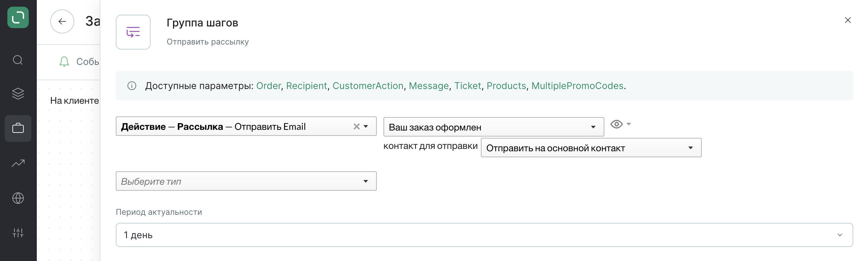The image size is (868, 261).
Task: Click the eye preview icon
Action: point(616,124)
